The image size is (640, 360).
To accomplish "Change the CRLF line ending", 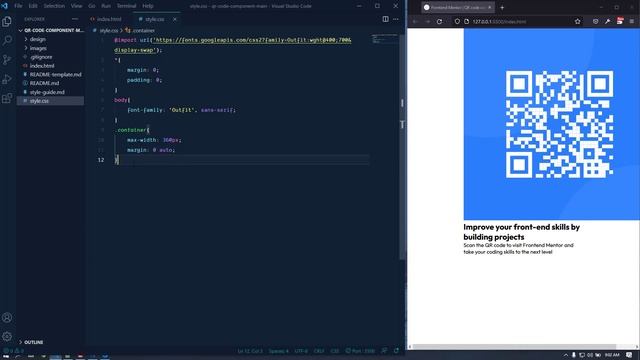I will point(319,351).
